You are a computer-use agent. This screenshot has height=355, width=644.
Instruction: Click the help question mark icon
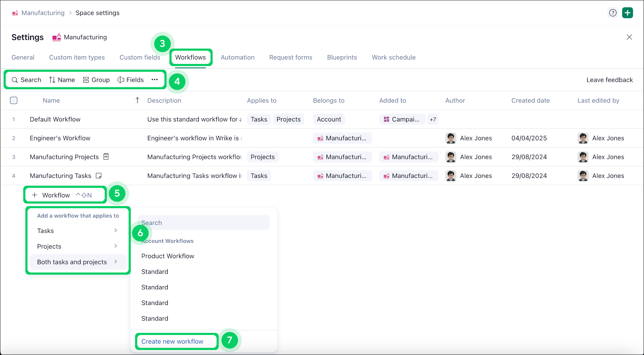tap(613, 12)
